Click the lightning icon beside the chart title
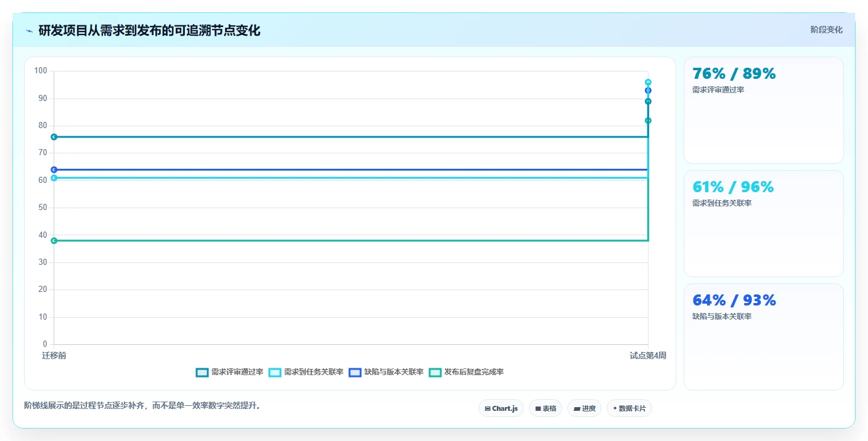This screenshot has width=868, height=441. 29,31
